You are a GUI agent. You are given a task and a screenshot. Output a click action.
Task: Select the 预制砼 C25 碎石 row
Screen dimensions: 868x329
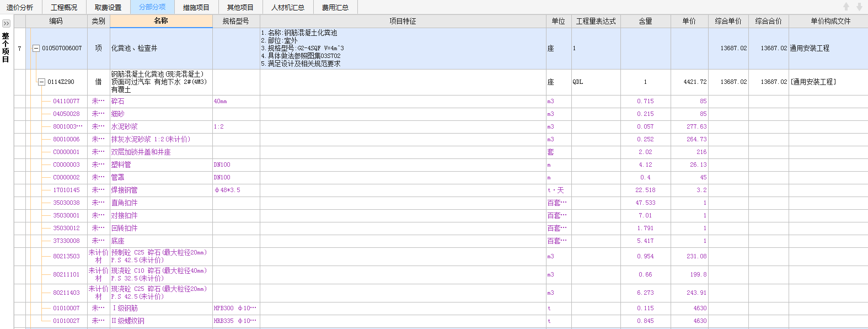tap(441, 257)
